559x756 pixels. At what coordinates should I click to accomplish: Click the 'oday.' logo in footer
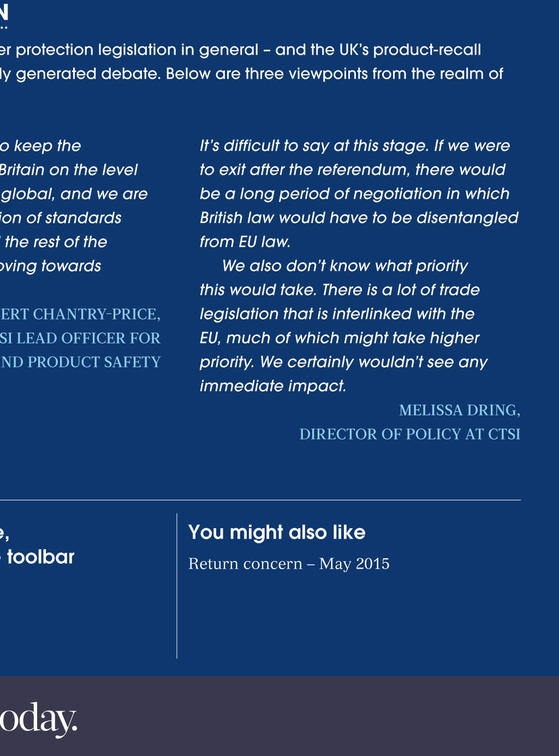pos(38,719)
